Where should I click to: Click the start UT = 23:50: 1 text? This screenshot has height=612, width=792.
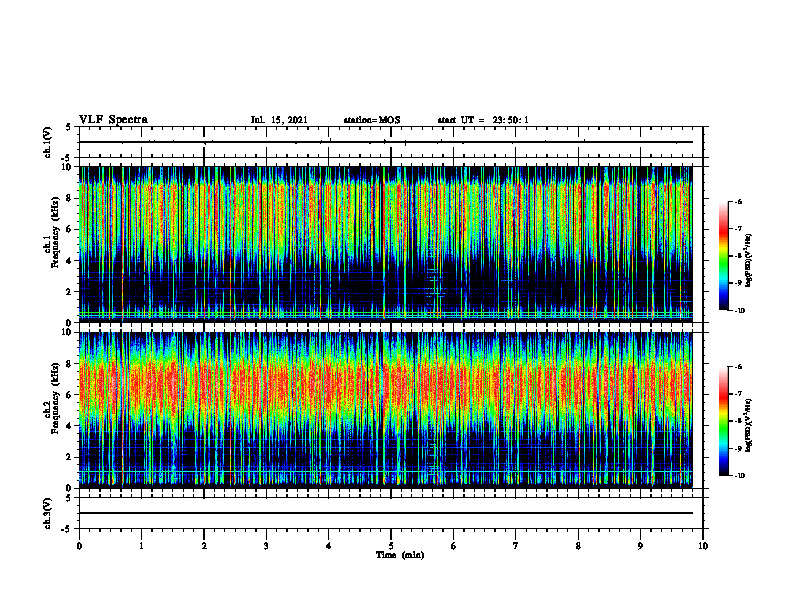click(x=483, y=120)
